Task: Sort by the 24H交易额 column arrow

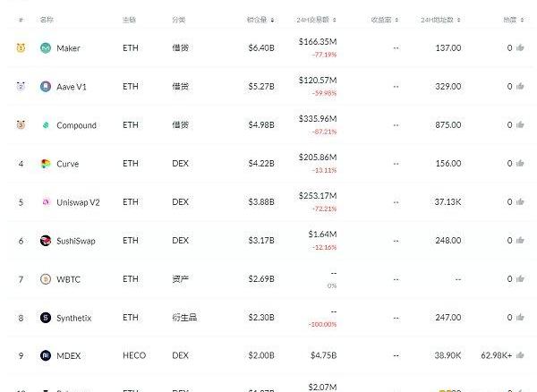Action: click(334, 20)
